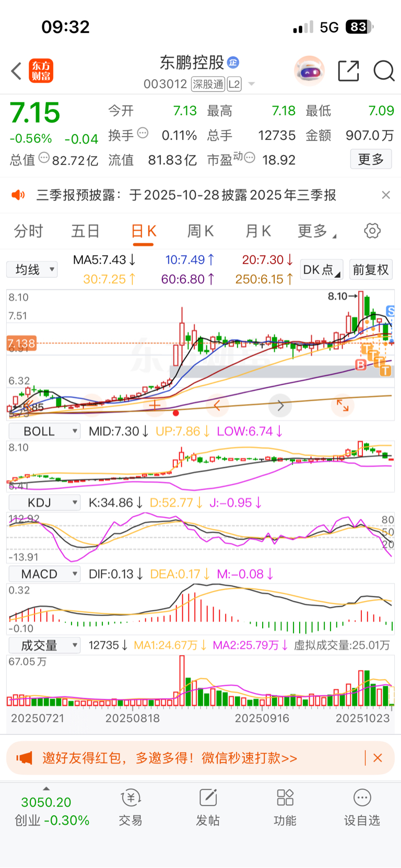Open the BOLL indicator dropdown
The width and height of the screenshot is (401, 868).
pos(44,432)
